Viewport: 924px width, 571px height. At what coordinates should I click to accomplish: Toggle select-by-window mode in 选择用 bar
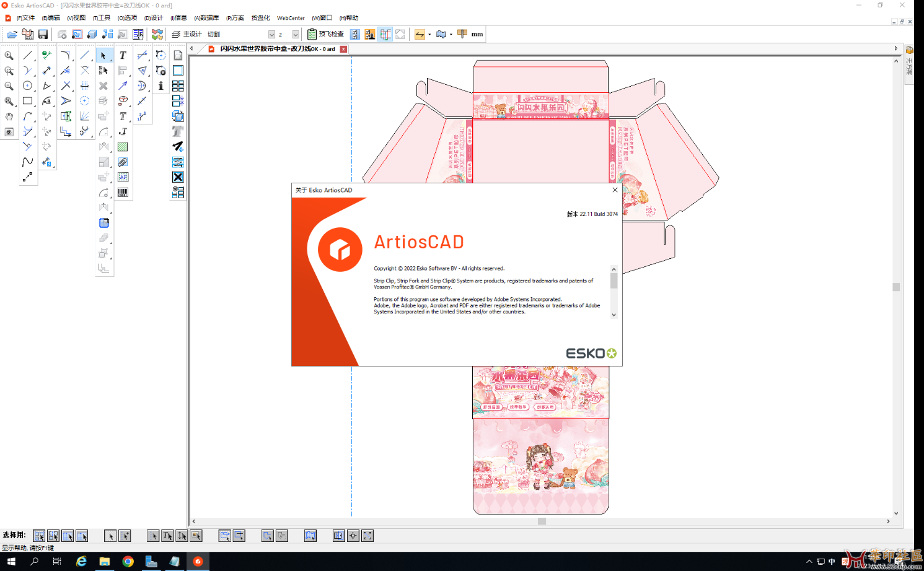pyautogui.click(x=39, y=536)
